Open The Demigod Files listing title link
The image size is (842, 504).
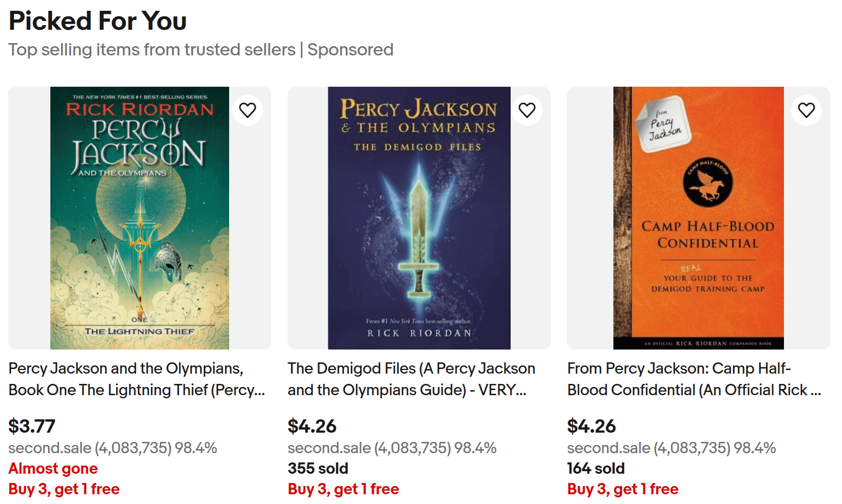411,379
